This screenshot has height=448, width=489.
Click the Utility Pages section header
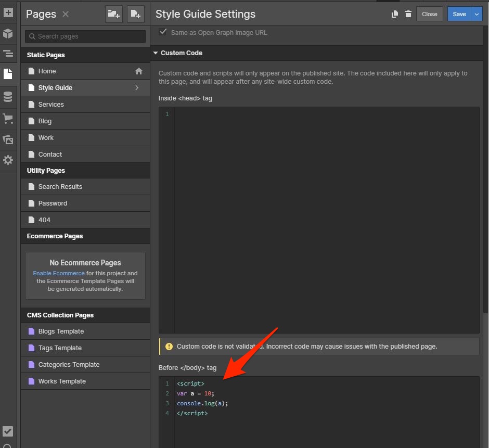point(85,171)
